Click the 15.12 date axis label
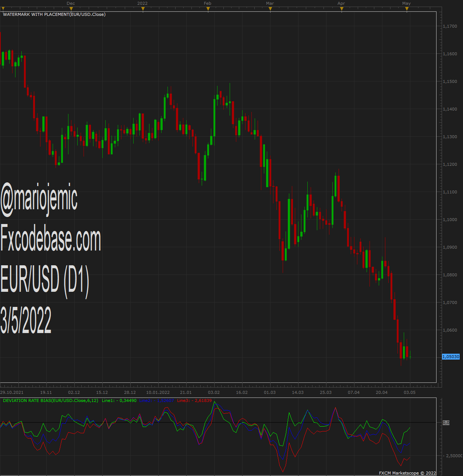The height and width of the screenshot is (476, 463). (x=102, y=392)
